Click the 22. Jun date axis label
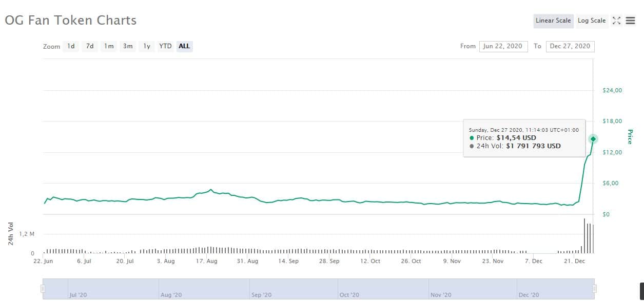Image resolution: width=644 pixels, height=301 pixels. tap(43, 261)
